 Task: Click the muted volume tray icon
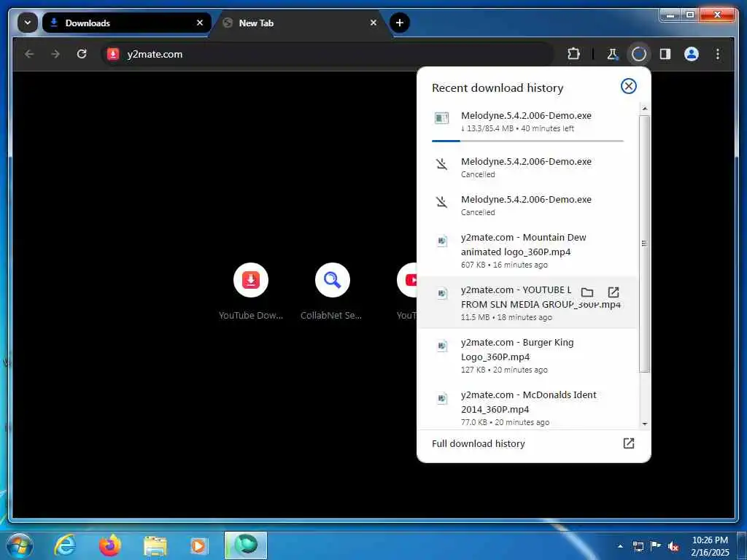point(673,546)
